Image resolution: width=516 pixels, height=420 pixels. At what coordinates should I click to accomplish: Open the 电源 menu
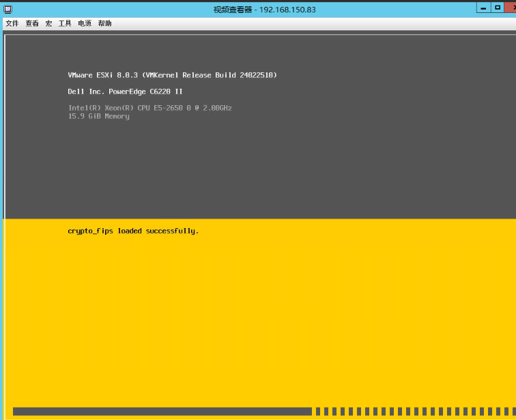[85, 23]
